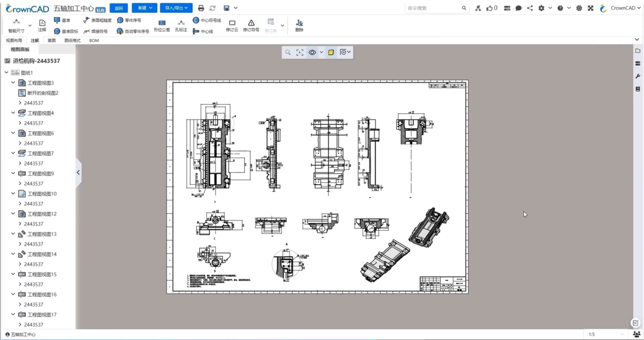Select the 自动零件序号 auto balloon tool
Viewport: 644px width, 340px height.
point(133,31)
